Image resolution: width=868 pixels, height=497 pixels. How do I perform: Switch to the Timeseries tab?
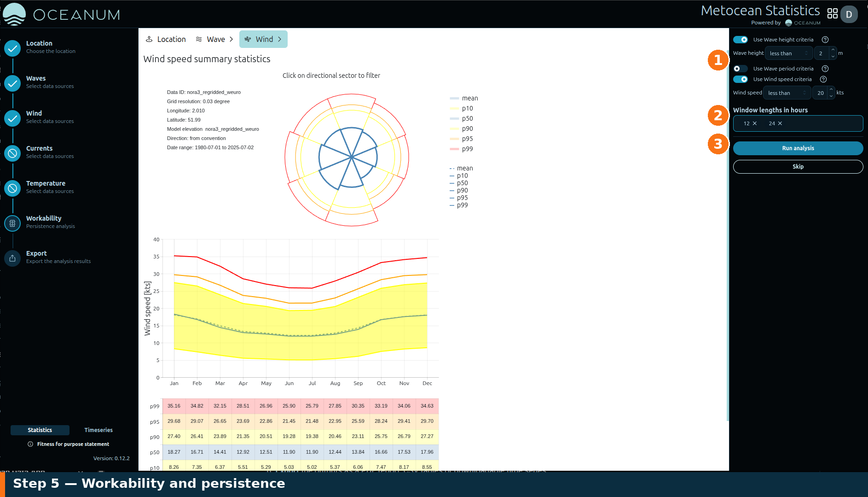(x=98, y=430)
